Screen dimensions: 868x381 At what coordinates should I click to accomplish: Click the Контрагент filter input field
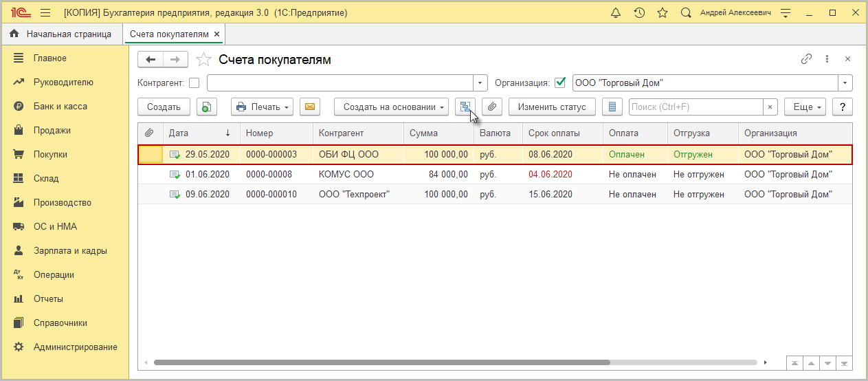coord(340,83)
